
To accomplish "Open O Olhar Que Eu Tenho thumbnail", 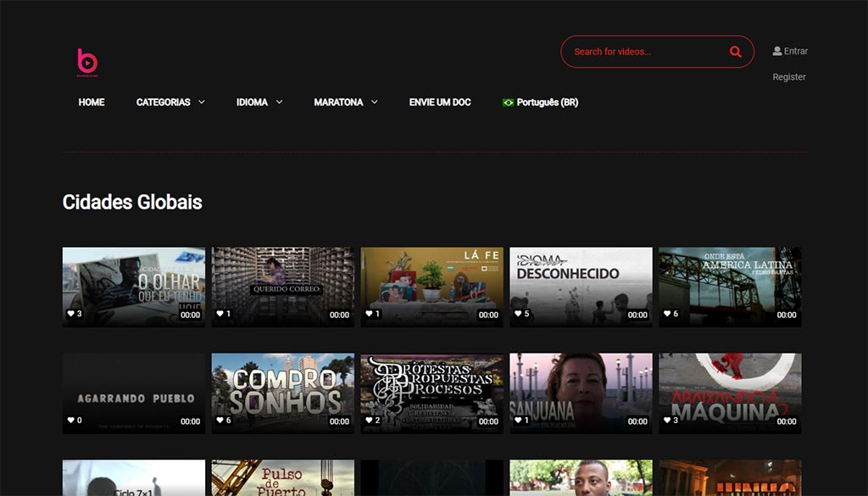I will (134, 287).
